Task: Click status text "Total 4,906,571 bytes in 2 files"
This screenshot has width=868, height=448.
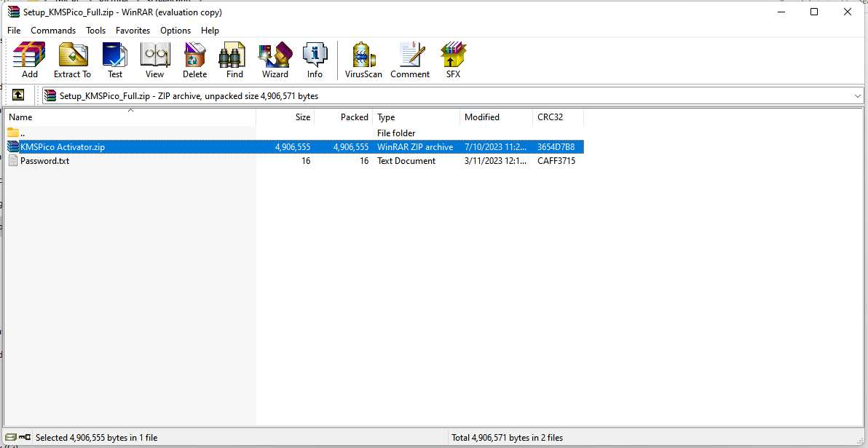Action: pyautogui.click(x=508, y=438)
